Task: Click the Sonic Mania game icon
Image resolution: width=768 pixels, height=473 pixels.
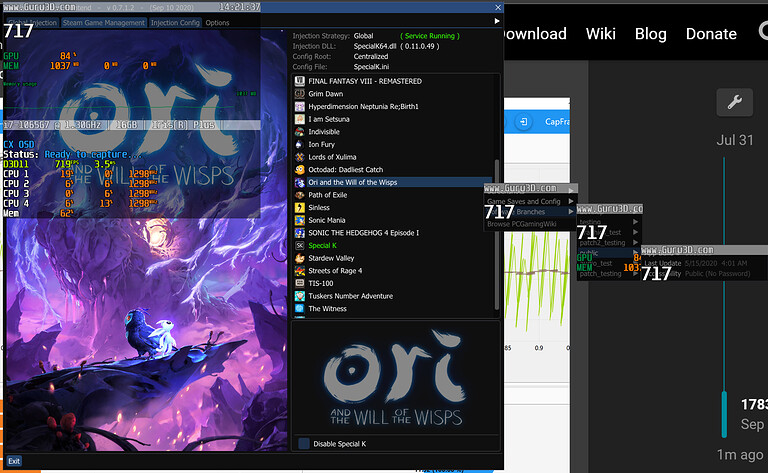Action: [300, 220]
